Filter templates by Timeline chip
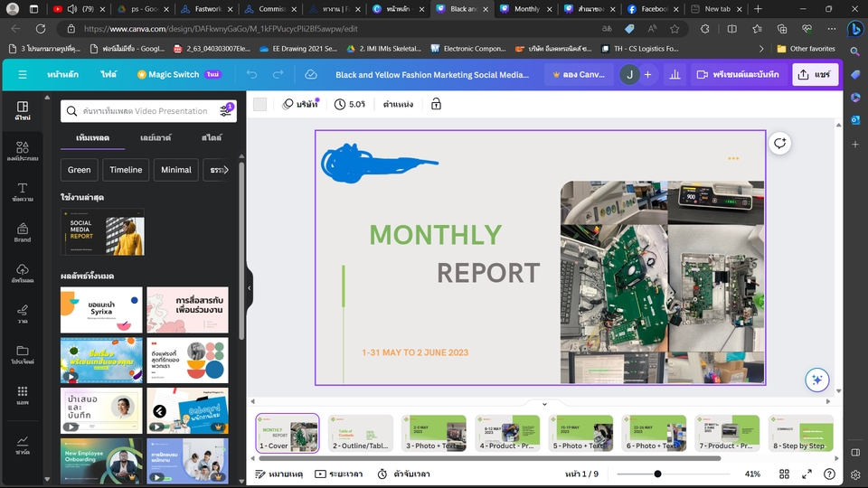This screenshot has height=488, width=868. pyautogui.click(x=126, y=170)
